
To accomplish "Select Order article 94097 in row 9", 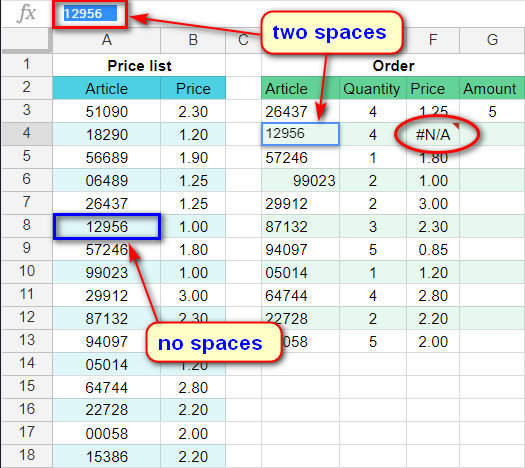I will pos(300,250).
